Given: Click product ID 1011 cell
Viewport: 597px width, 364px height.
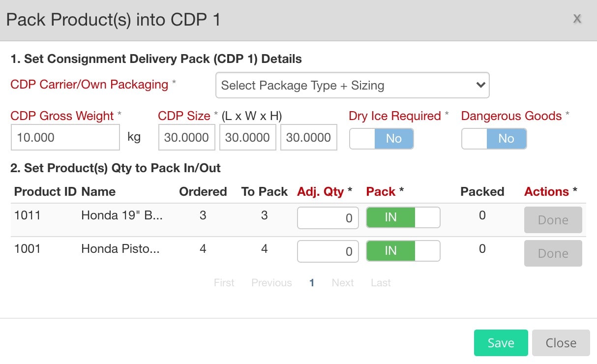Looking at the screenshot, I should pos(28,215).
